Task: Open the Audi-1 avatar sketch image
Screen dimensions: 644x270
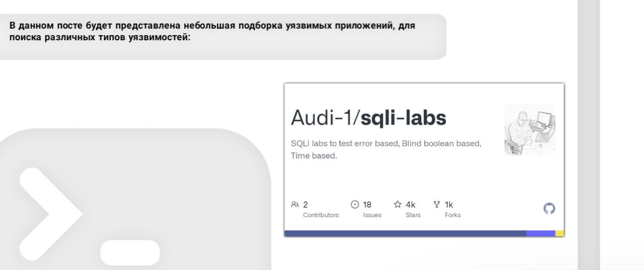Action: [529, 129]
